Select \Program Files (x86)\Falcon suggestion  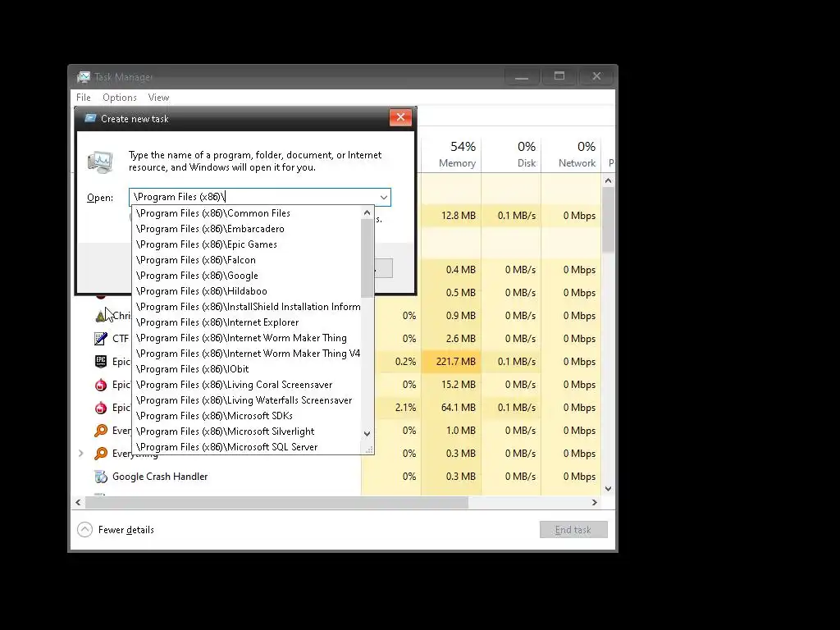pyautogui.click(x=246, y=260)
